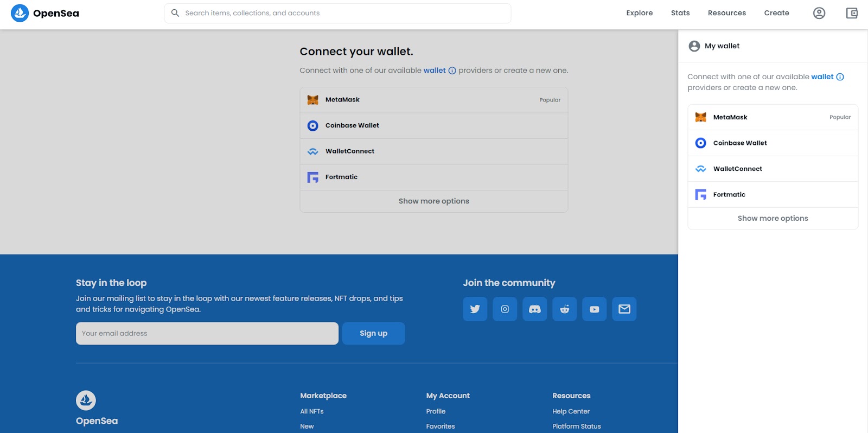Open Favorites footer link
Viewport: 868px width, 433px height.
(x=441, y=426)
